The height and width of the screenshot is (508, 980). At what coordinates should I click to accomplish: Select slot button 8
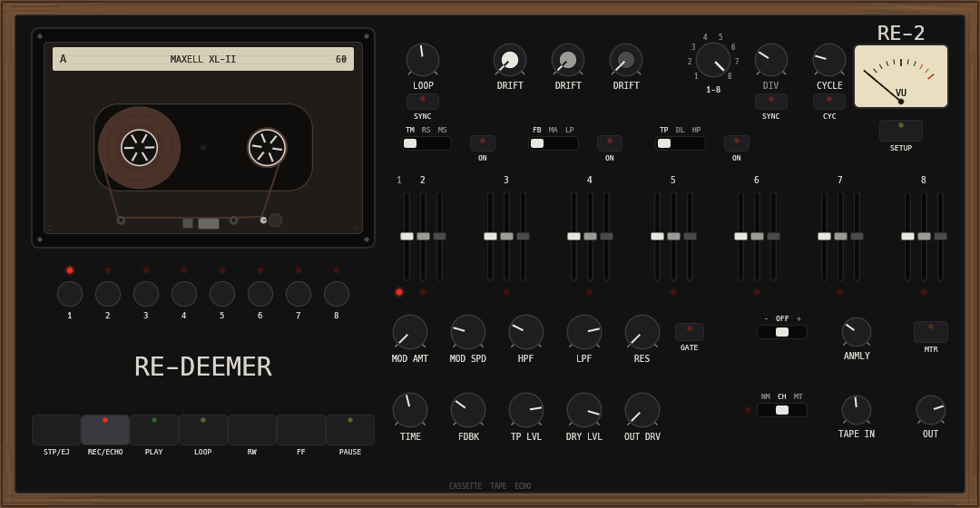[x=337, y=294]
